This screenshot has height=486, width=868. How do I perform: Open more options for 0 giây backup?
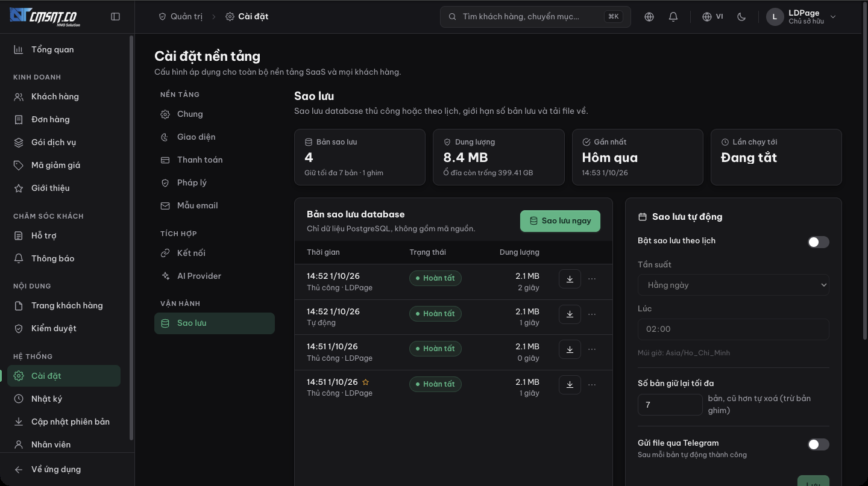[x=592, y=349]
